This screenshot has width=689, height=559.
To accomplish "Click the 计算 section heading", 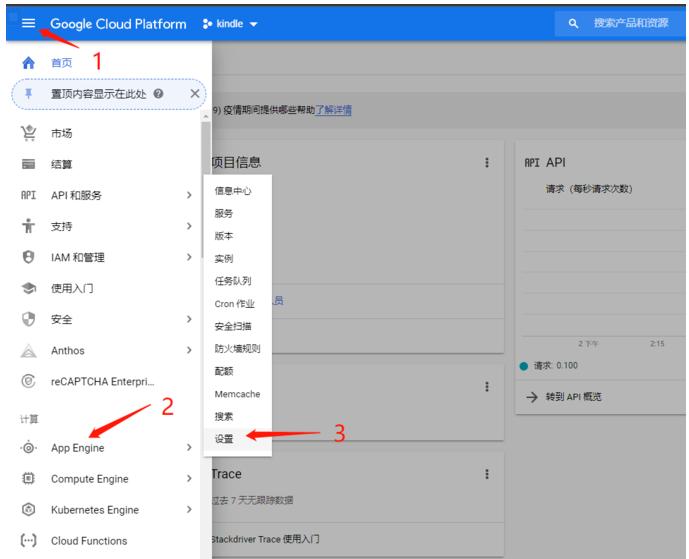I will 29,419.
